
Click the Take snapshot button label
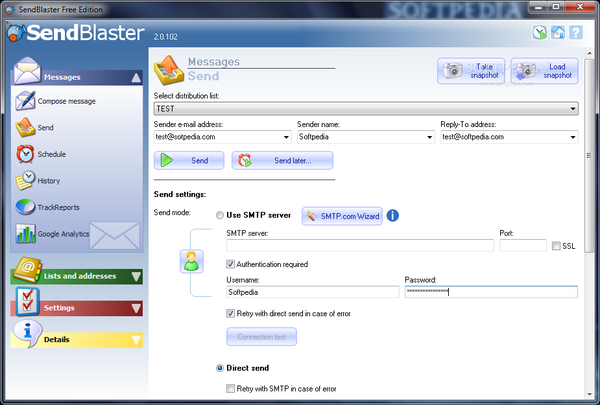[x=484, y=71]
